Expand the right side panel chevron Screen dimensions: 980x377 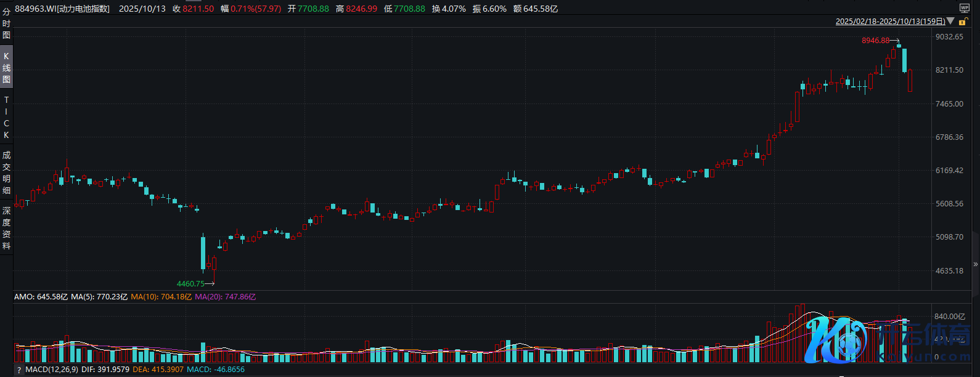tap(975, 264)
